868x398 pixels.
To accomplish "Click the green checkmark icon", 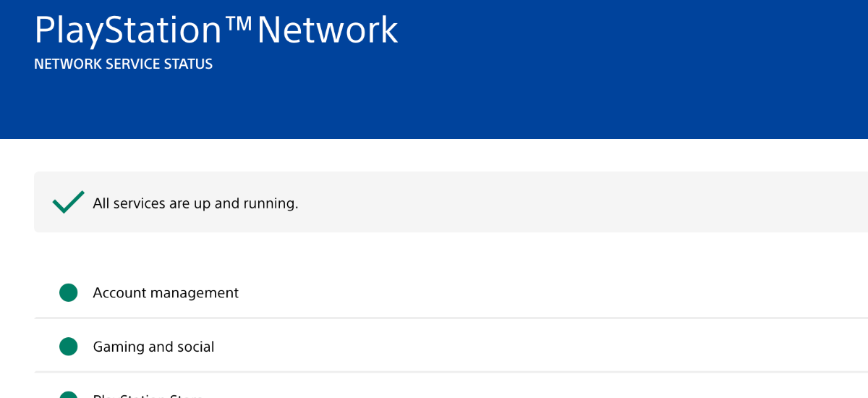I will click(x=69, y=203).
